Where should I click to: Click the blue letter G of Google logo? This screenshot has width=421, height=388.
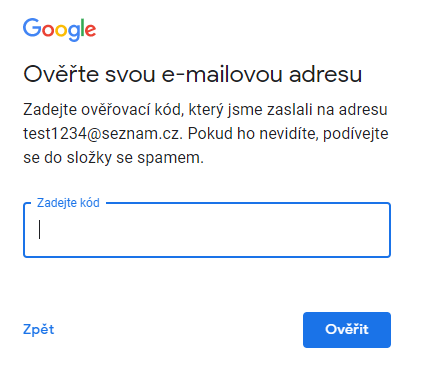click(x=32, y=27)
